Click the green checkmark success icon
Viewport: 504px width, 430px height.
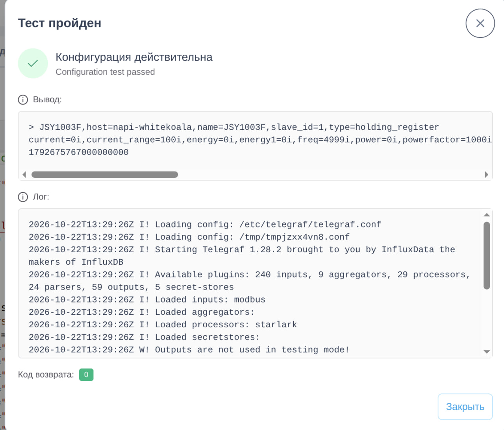(33, 63)
